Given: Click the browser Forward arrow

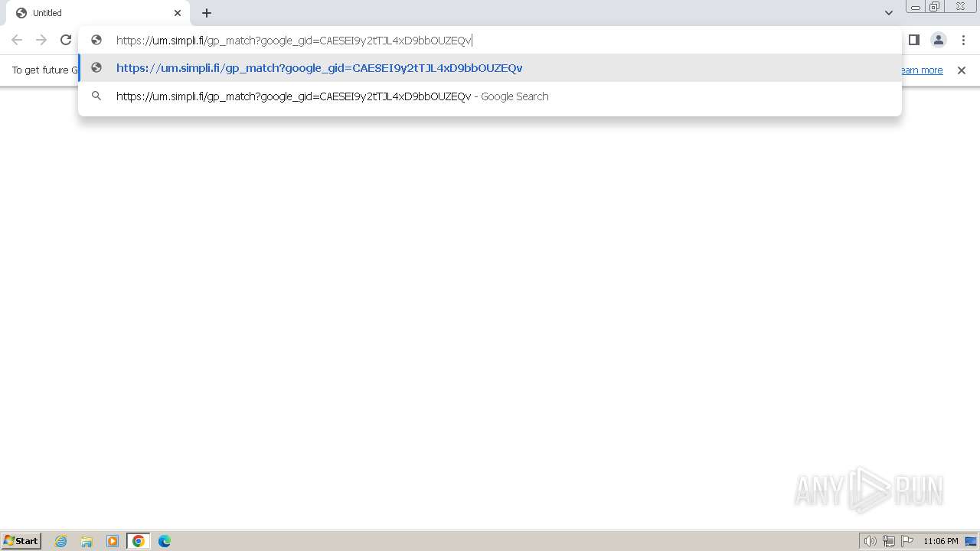Looking at the screenshot, I should click(41, 40).
